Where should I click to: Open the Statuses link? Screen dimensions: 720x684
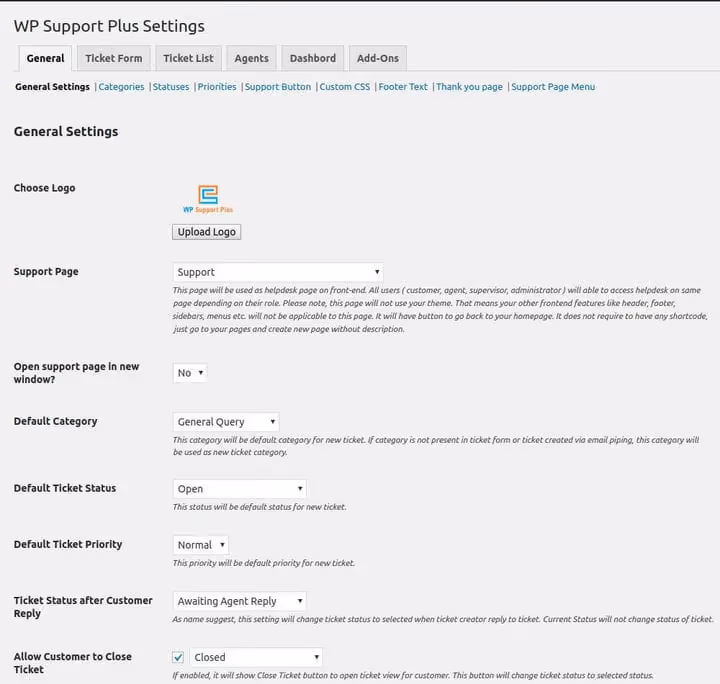(171, 87)
